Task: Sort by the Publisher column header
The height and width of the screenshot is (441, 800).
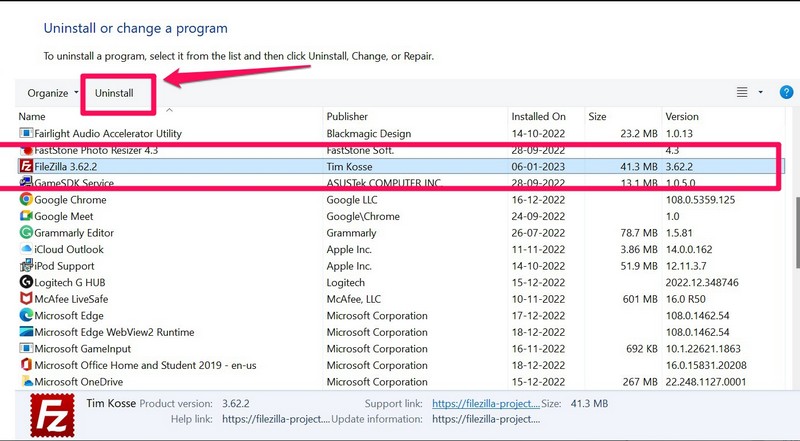Action: (349, 117)
